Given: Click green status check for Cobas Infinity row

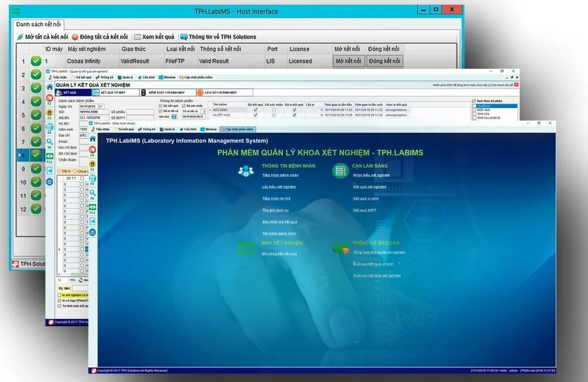Looking at the screenshot, I should pyautogui.click(x=36, y=61).
